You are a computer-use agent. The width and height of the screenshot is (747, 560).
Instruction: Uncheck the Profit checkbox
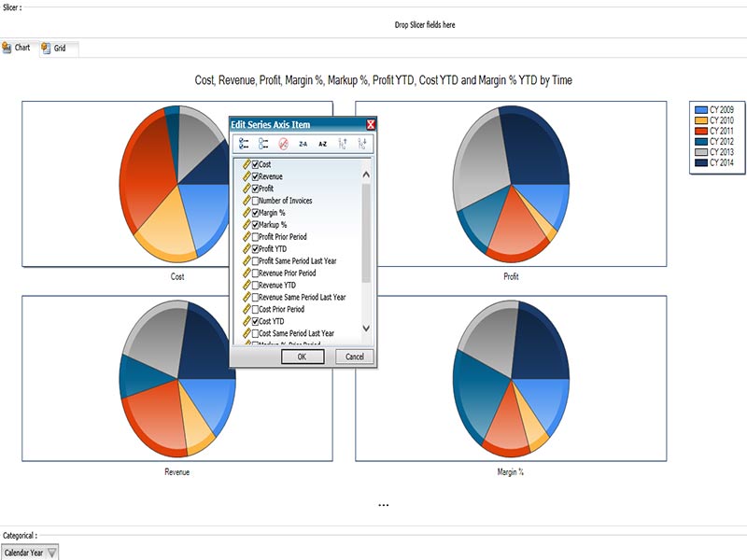point(255,189)
